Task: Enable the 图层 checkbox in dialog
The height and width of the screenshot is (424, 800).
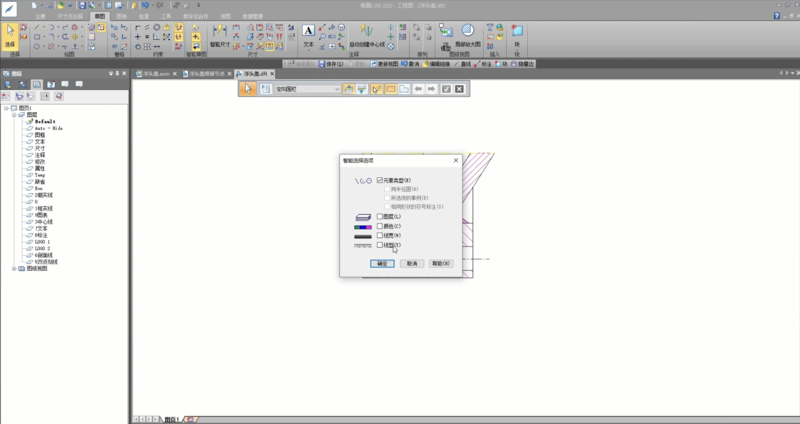Action: click(x=380, y=216)
